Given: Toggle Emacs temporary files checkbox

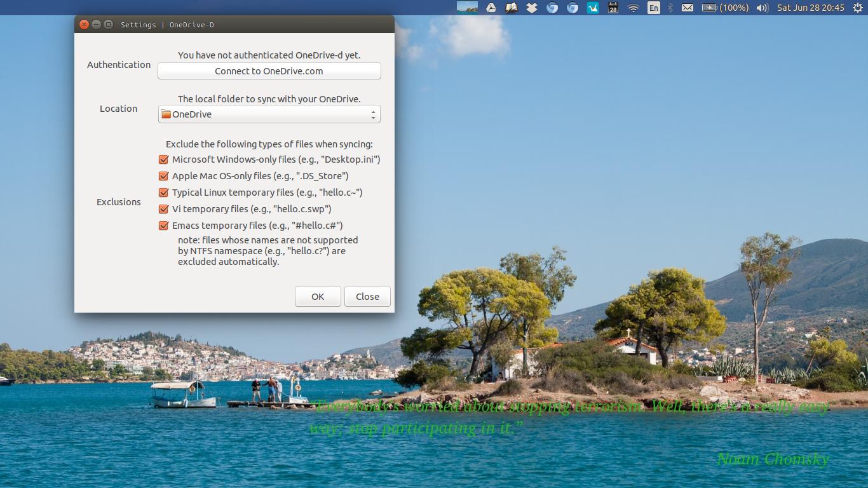Looking at the screenshot, I should click(x=164, y=226).
